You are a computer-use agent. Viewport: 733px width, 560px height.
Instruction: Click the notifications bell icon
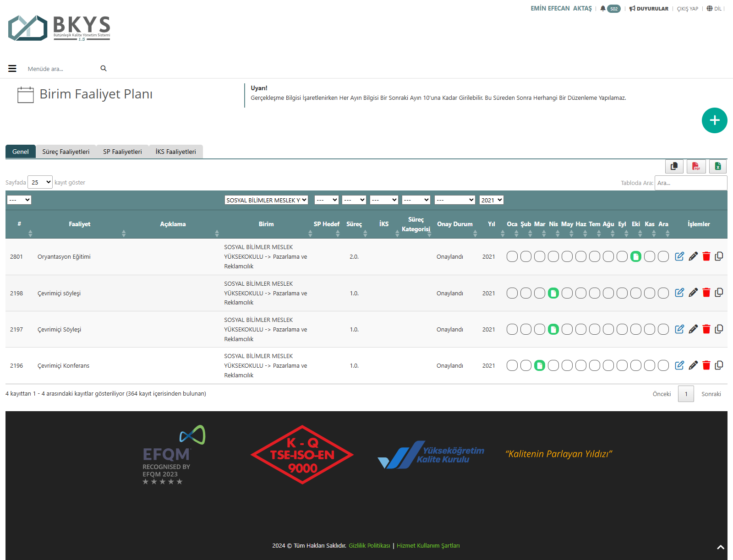coord(603,9)
